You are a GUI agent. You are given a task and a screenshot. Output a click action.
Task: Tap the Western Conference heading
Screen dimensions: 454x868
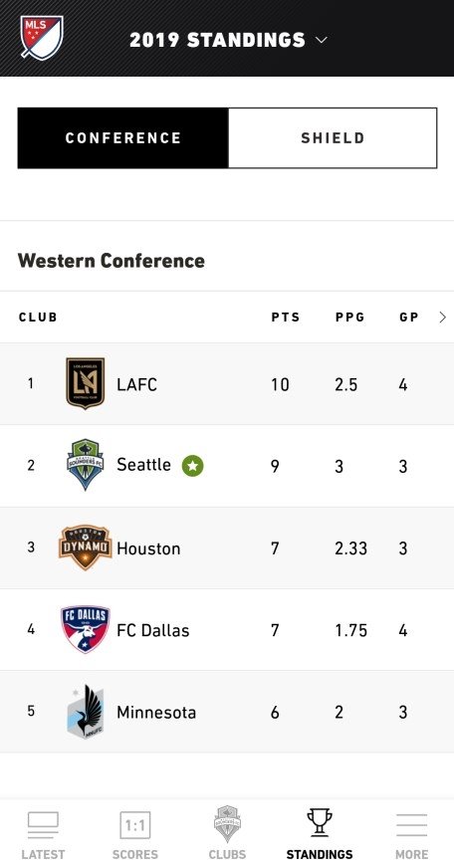click(112, 260)
